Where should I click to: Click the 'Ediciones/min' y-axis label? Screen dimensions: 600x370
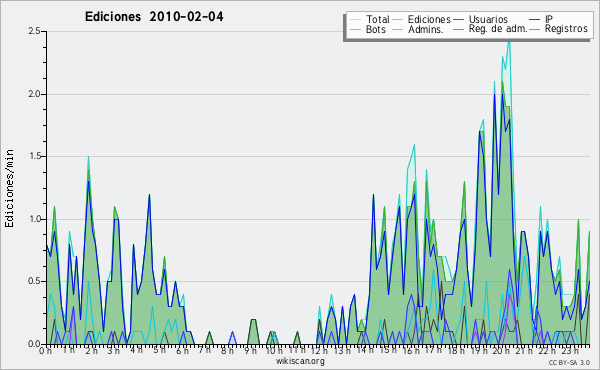pyautogui.click(x=9, y=188)
